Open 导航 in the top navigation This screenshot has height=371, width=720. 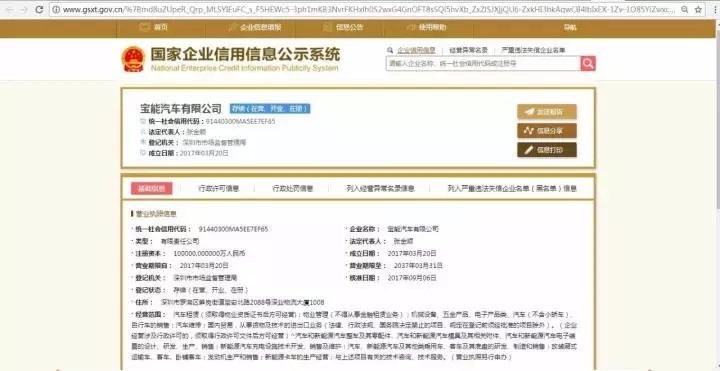coord(570,28)
